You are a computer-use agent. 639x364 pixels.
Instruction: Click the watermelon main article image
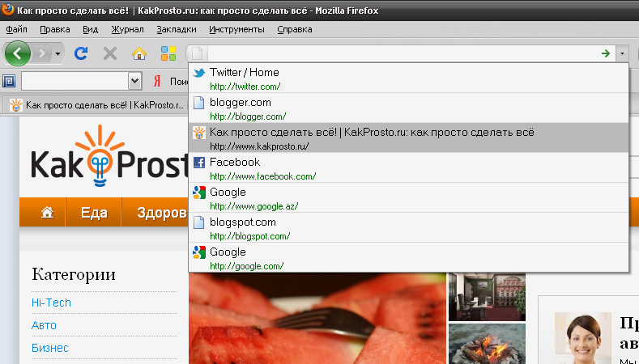[x=317, y=319]
